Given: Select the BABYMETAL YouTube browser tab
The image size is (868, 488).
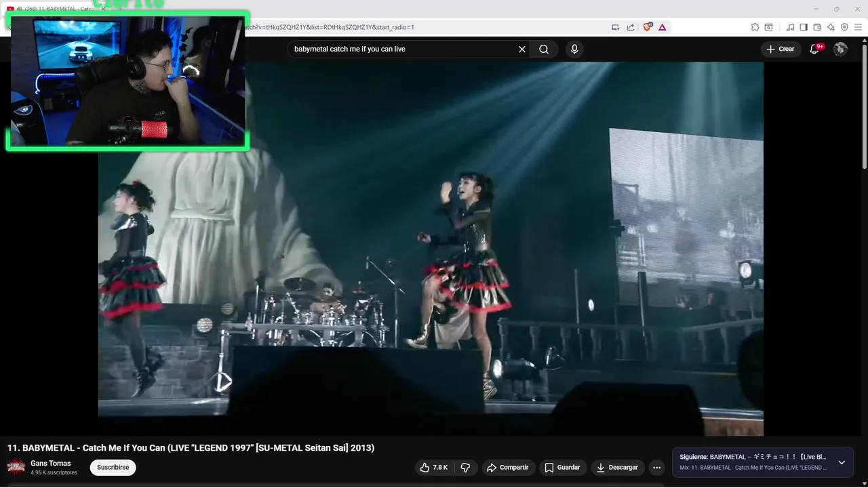Looking at the screenshot, I should (x=57, y=9).
